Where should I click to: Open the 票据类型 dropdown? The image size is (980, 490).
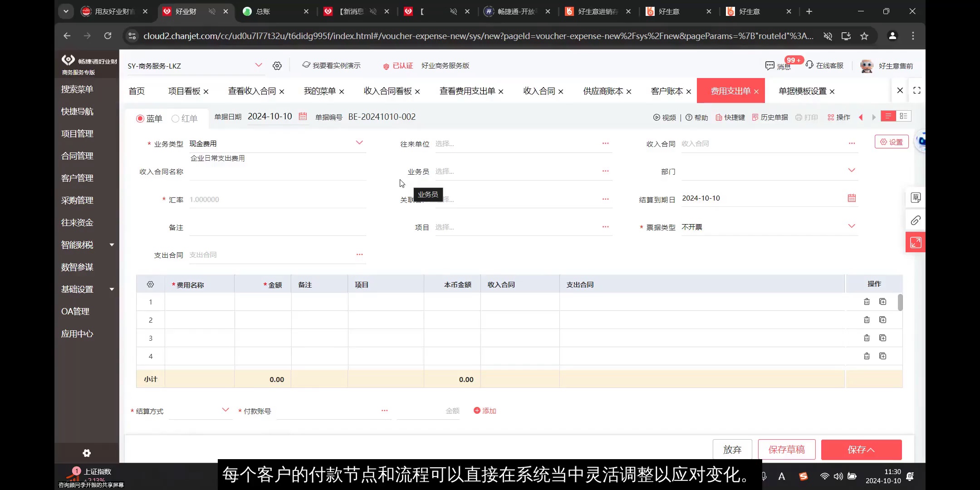point(852,226)
